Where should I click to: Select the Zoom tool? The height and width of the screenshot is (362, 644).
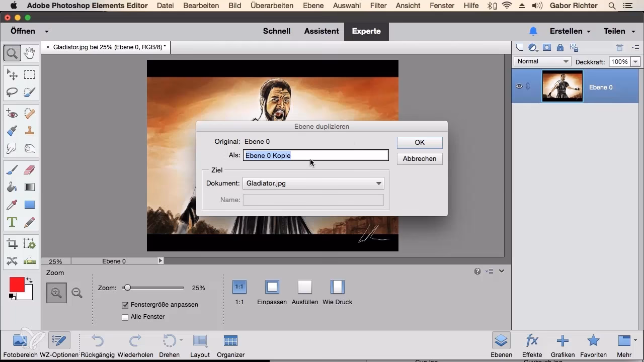(x=12, y=53)
